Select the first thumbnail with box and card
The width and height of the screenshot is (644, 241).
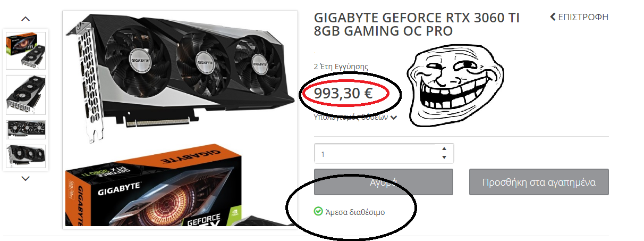click(26, 50)
